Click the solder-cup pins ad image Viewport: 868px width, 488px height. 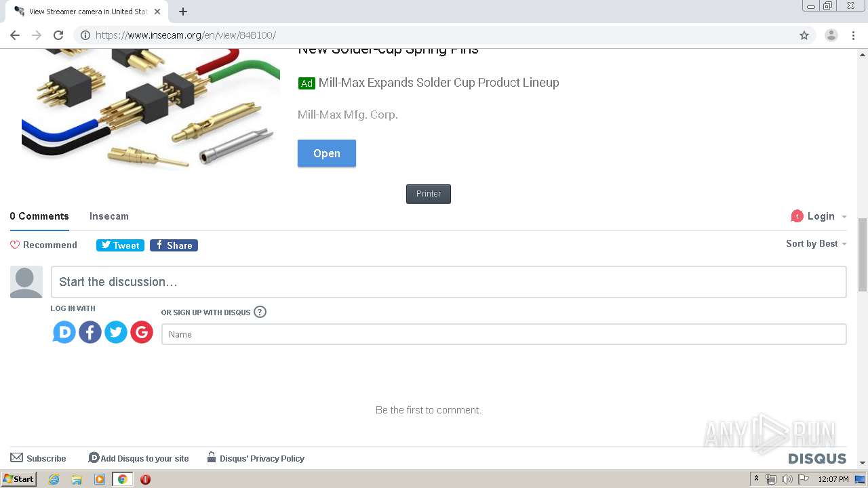click(x=151, y=108)
